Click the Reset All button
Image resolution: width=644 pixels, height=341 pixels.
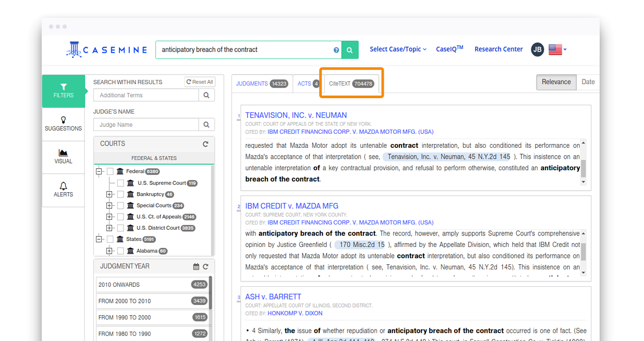pyautogui.click(x=200, y=82)
